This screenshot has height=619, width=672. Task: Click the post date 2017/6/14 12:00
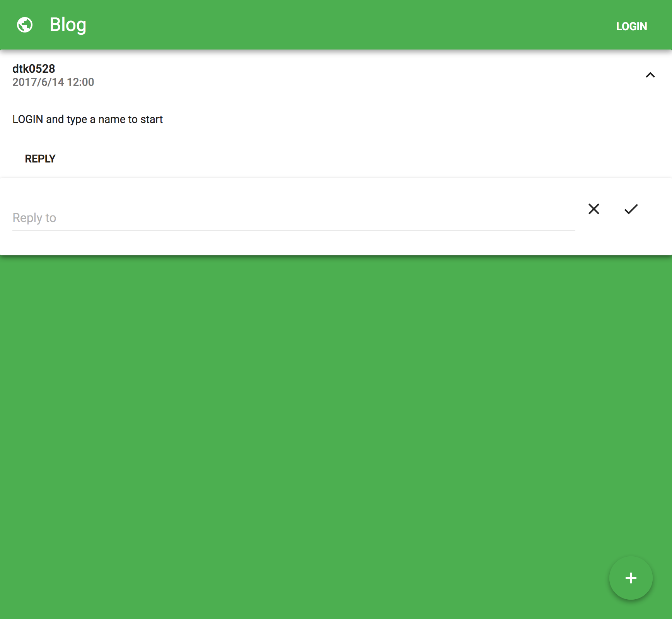[x=53, y=82]
